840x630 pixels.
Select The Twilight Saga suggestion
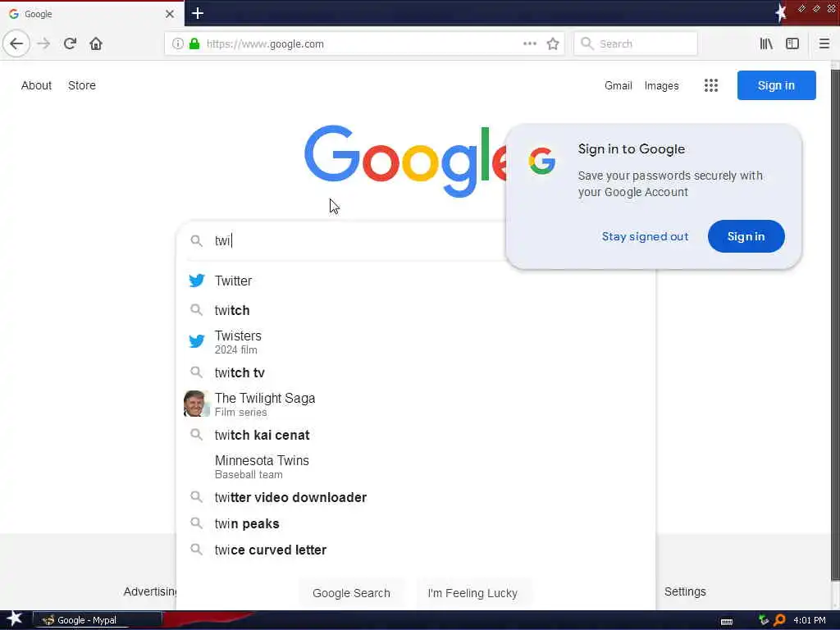point(416,404)
